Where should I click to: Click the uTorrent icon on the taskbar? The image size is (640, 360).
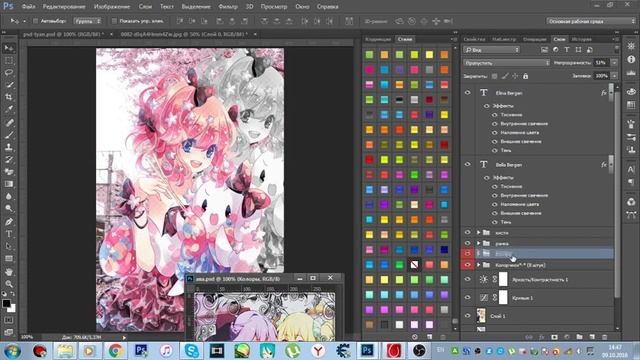coord(293,351)
